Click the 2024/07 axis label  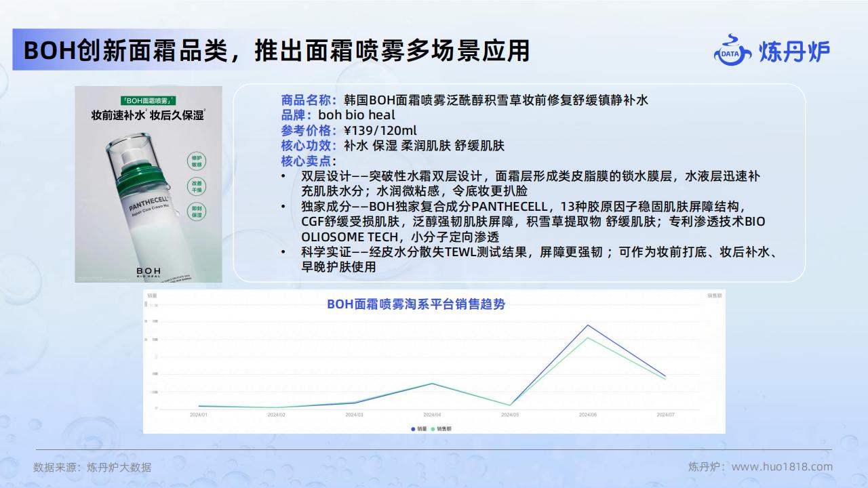[x=665, y=414]
